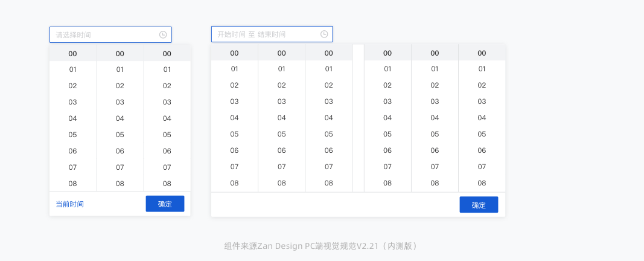Select hour 03 in single time picker
The image size is (644, 261).
click(x=73, y=102)
